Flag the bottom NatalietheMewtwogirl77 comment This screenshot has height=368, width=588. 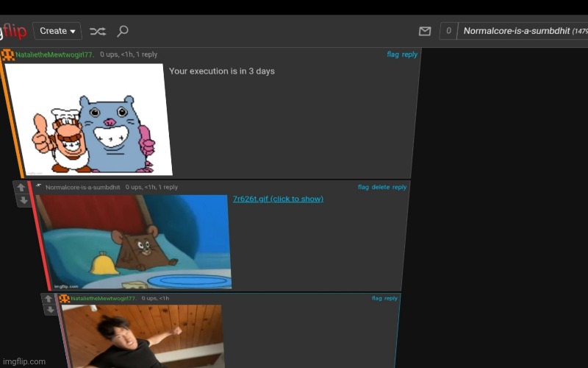point(376,298)
